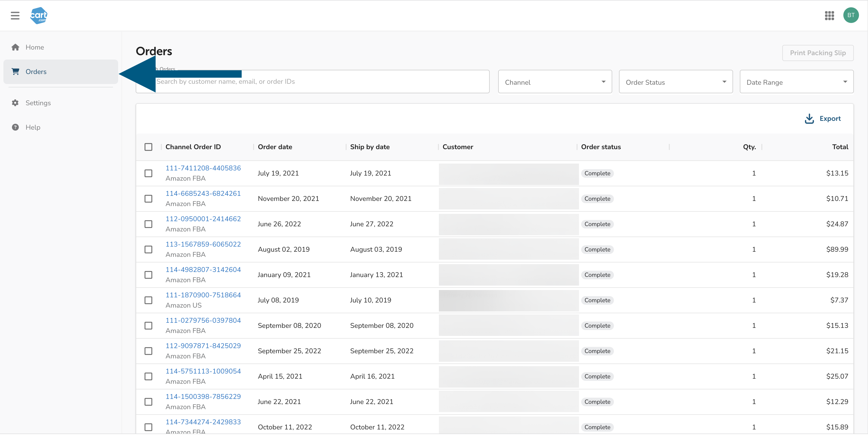Check the box for order 111-7411208-4405836

point(148,173)
